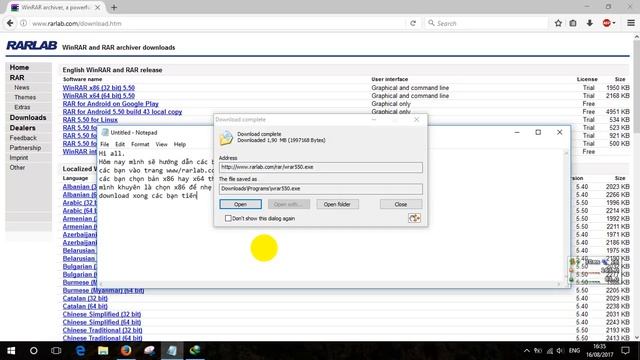This screenshot has height=360, width=640.
Task: Click Close button in download dialog
Action: tap(401, 204)
